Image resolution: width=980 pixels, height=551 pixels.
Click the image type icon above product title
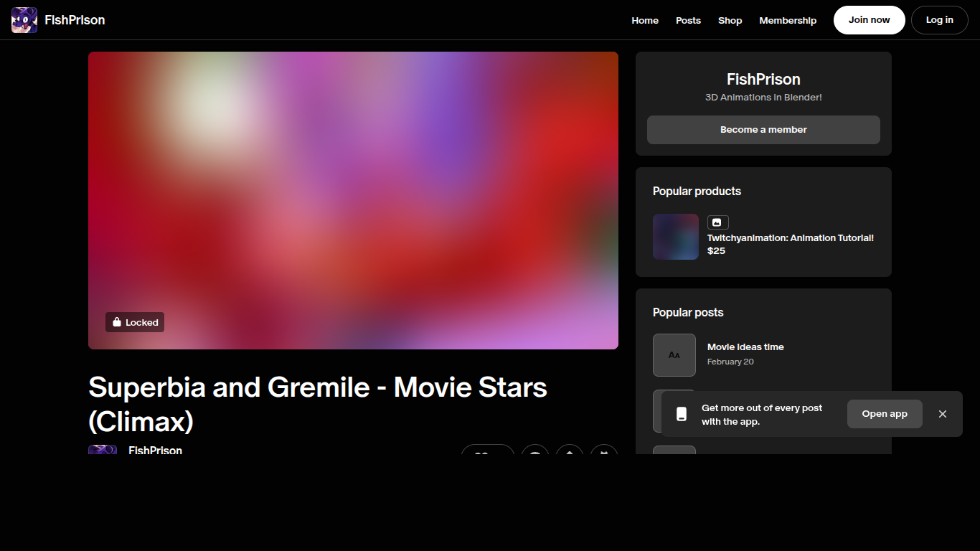[717, 222]
